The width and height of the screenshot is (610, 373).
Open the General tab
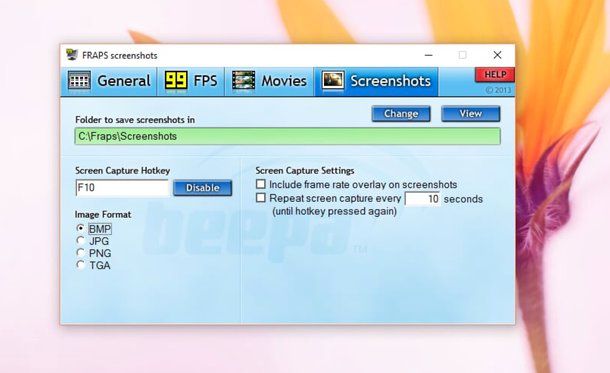tap(109, 81)
